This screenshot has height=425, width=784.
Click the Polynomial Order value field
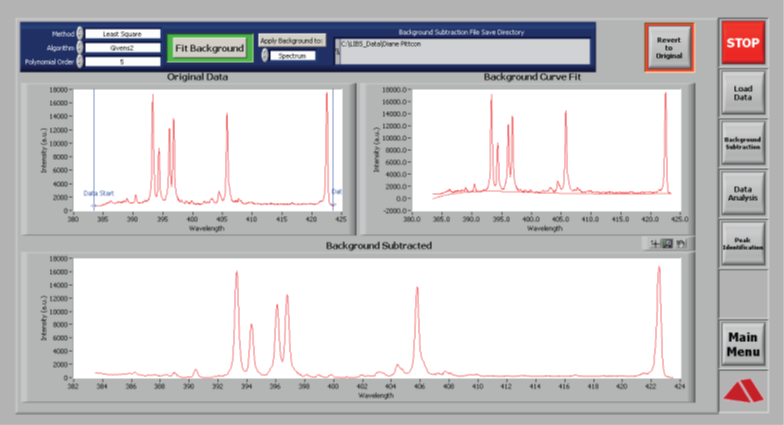(122, 62)
